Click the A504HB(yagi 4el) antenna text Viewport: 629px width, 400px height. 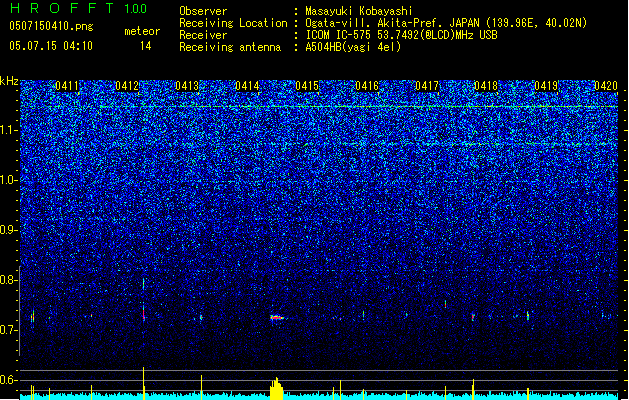[353, 47]
